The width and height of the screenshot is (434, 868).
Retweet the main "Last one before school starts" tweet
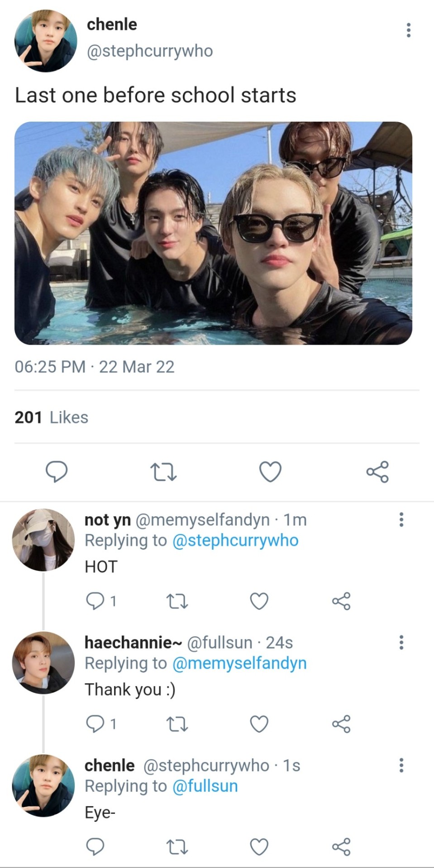point(163,472)
